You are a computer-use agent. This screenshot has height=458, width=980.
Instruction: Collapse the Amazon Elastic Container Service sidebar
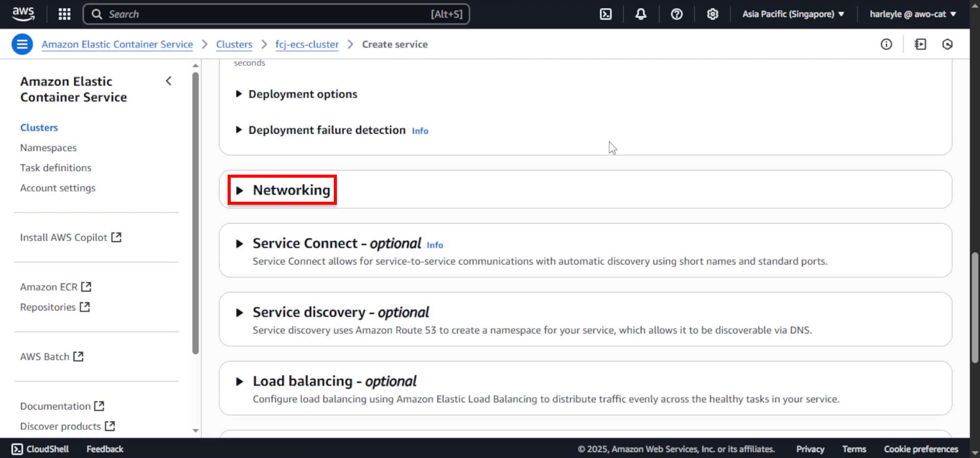point(168,81)
